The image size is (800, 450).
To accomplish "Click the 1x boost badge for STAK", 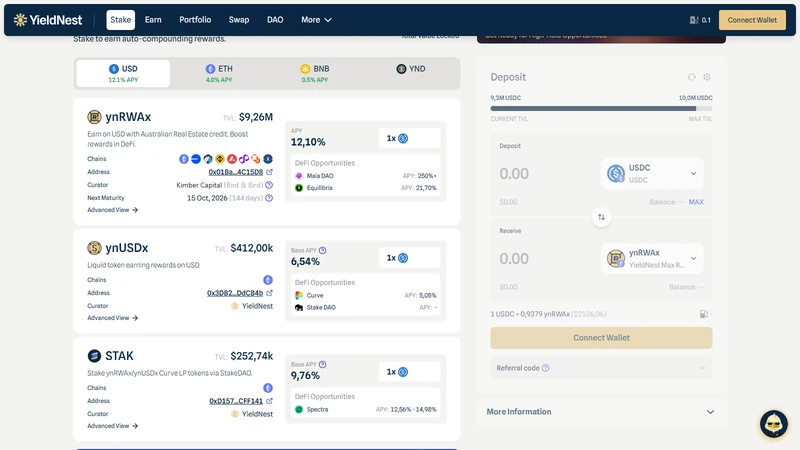I will [409, 372].
